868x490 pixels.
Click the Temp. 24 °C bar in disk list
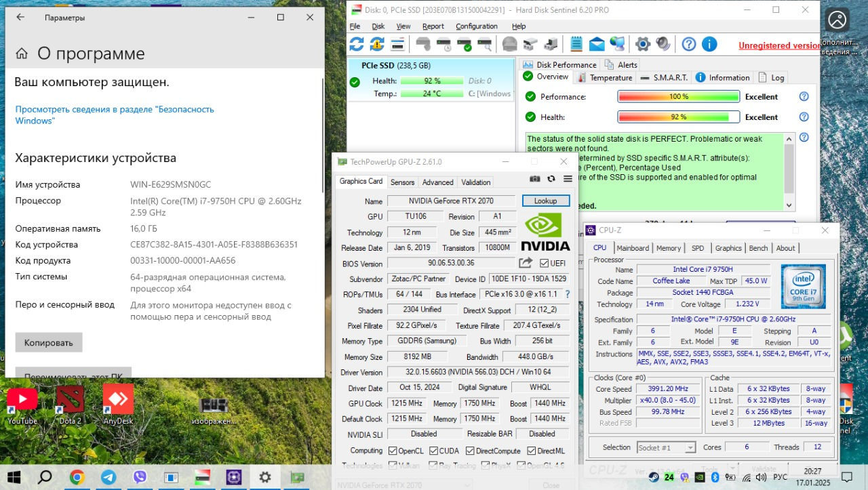431,94
